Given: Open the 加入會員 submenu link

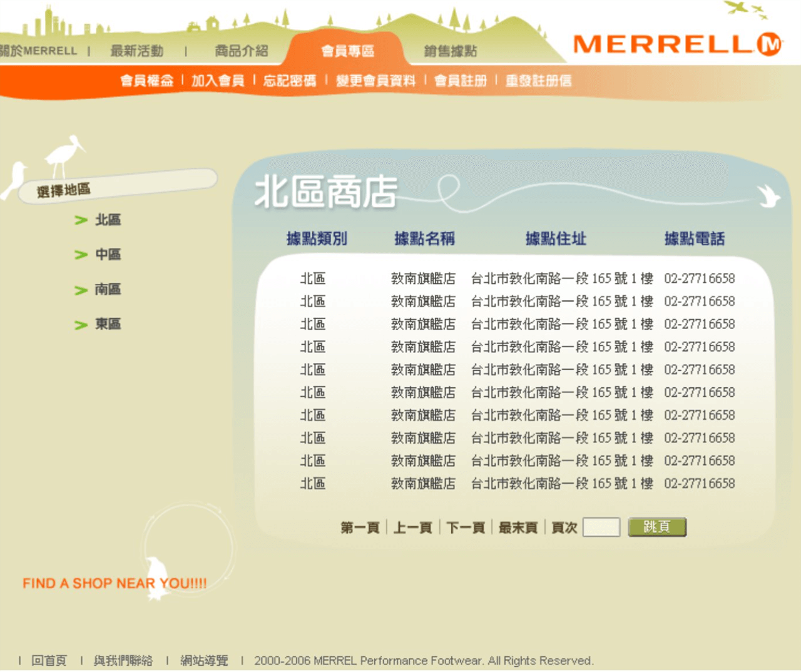Looking at the screenshot, I should (218, 81).
